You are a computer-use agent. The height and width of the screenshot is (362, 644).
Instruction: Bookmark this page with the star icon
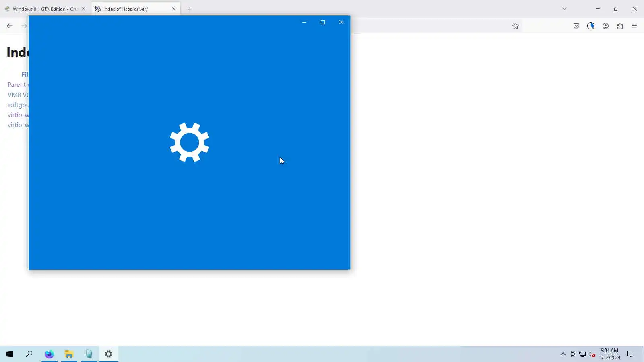(516, 26)
